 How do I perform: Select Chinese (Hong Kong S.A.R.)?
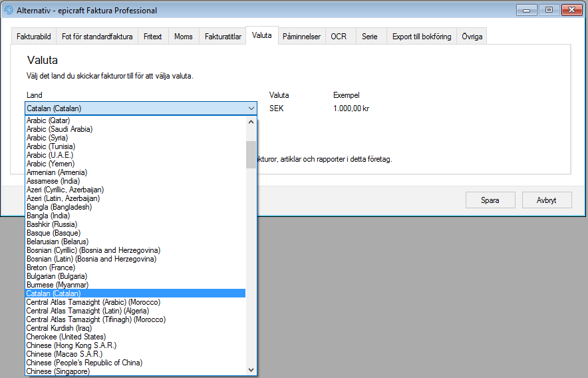coord(136,345)
